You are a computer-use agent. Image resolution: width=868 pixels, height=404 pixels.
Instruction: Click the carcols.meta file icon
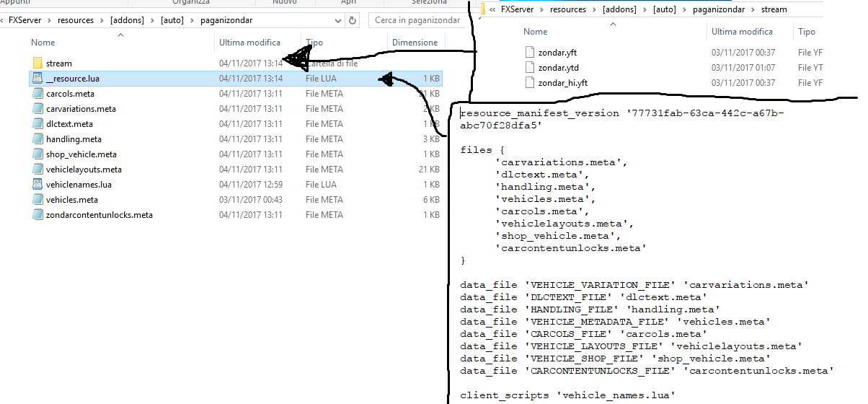37,94
